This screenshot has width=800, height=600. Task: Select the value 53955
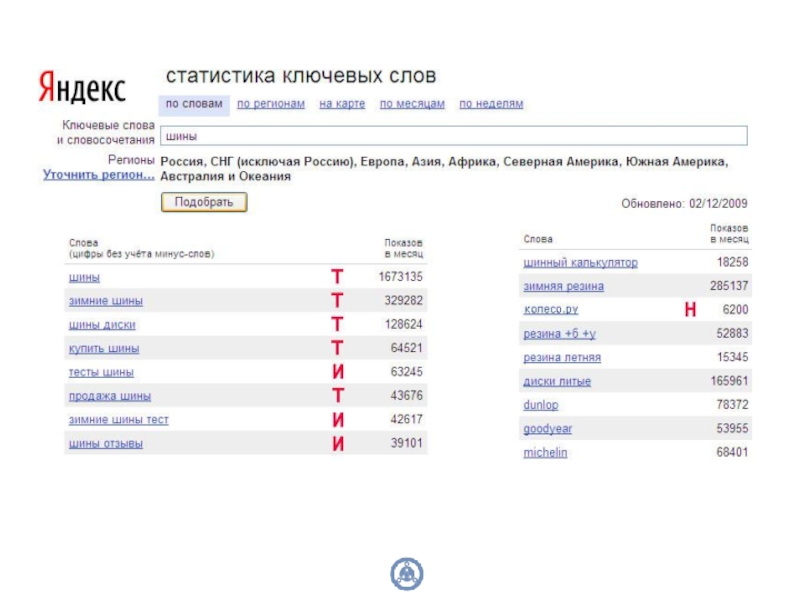[x=732, y=429]
